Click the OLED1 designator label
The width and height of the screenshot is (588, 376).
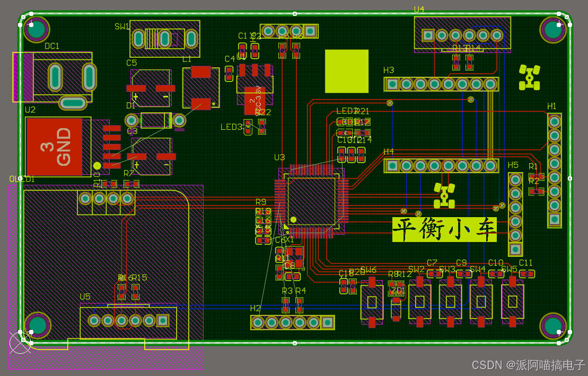pos(22,179)
